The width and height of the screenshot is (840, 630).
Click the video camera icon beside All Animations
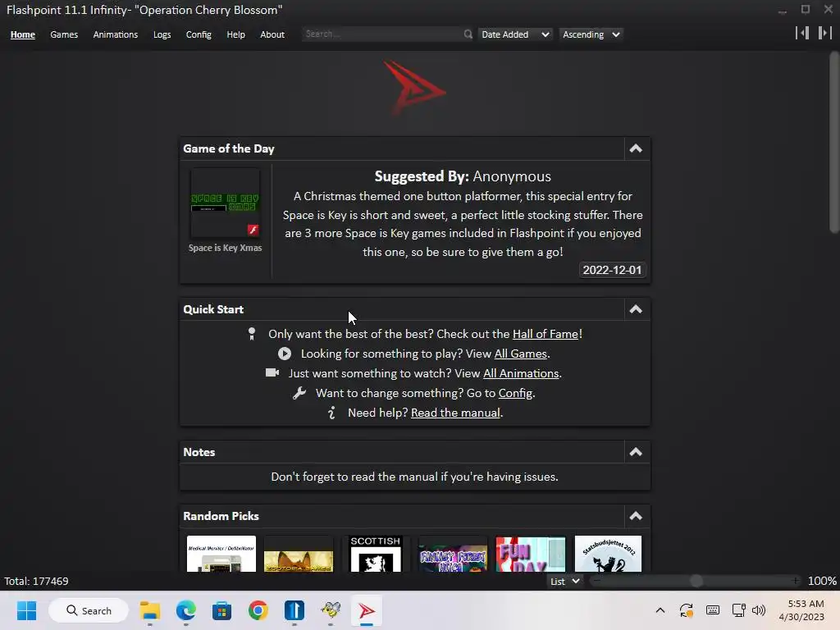point(272,373)
